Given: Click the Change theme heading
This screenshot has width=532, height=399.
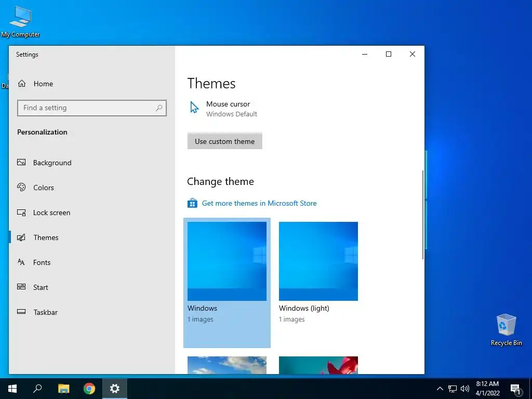Looking at the screenshot, I should click(x=220, y=181).
